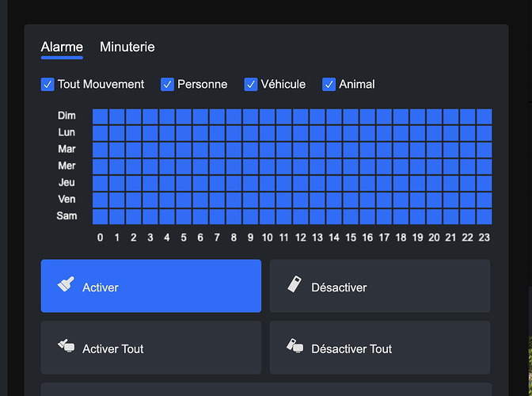
Task: Toggle the Lun schedule cell at hour 8
Action: [234, 133]
